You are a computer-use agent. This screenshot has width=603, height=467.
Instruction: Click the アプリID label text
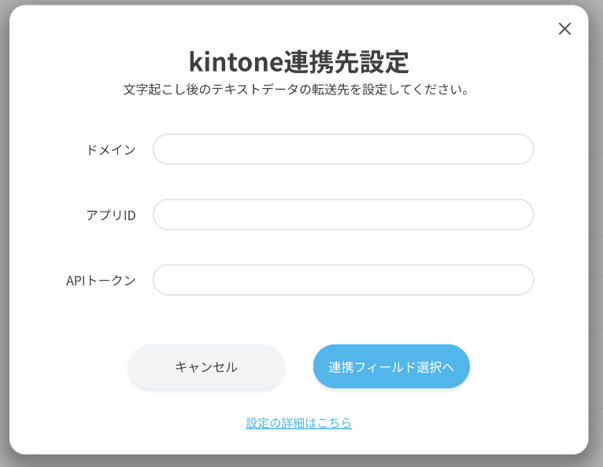110,214
